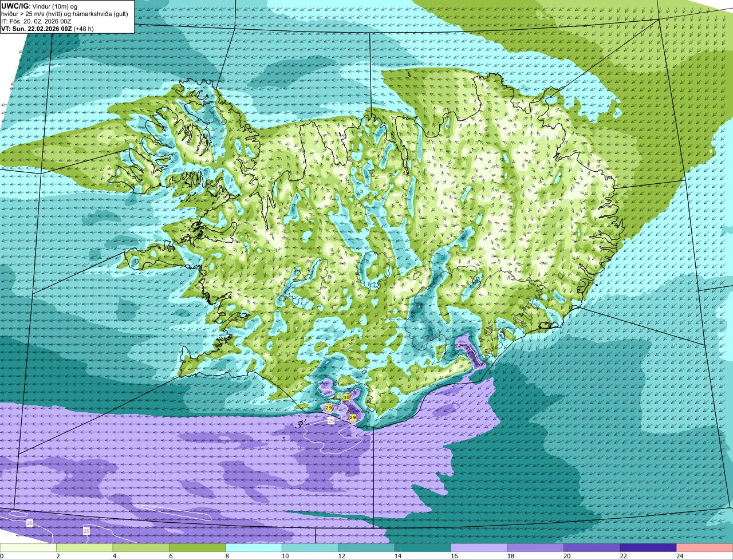
Task: Click the dark teal 14–16 m/s legend swatch
Action: click(423, 548)
